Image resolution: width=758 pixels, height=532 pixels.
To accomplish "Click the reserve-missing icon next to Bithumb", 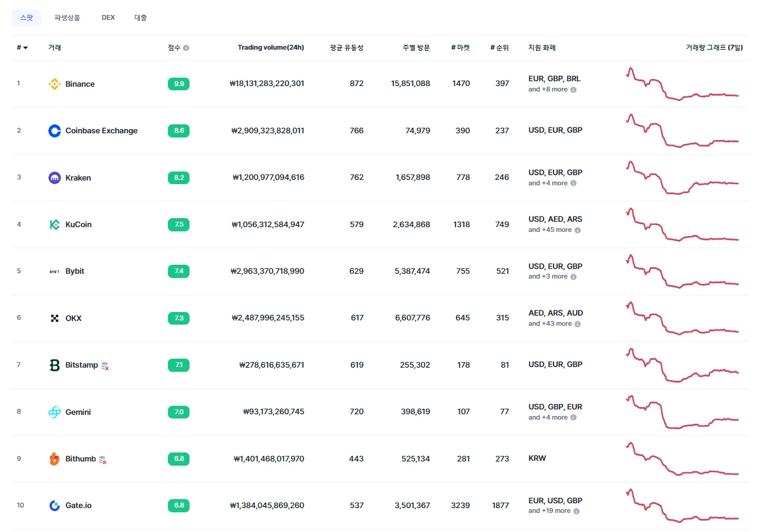I will 103,460.
